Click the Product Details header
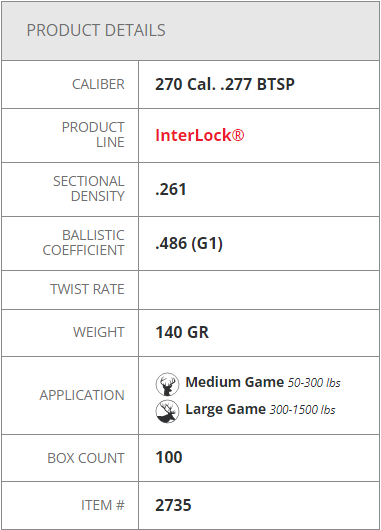Screen dimensions: 381x530 pos(96,30)
